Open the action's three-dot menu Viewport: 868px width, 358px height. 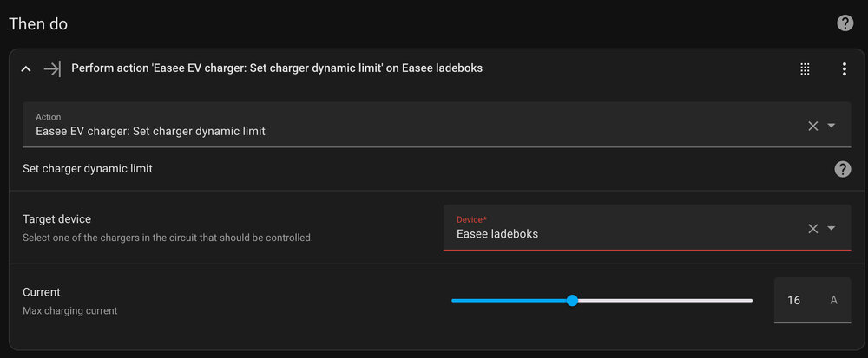click(844, 69)
